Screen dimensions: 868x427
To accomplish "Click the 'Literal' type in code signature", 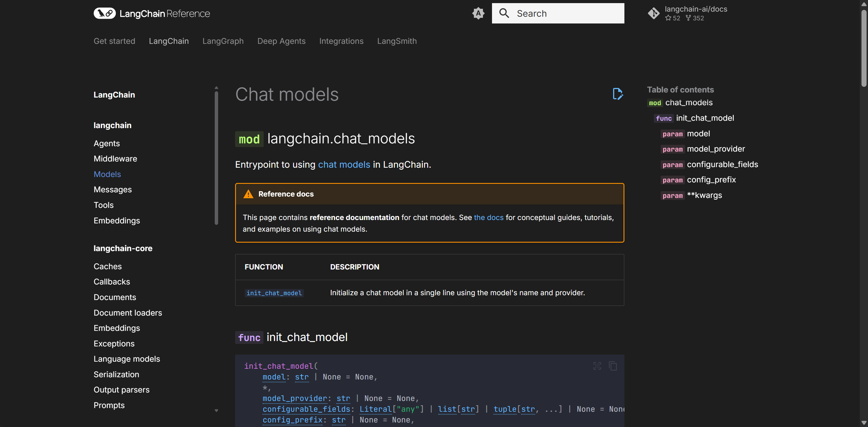I will click(375, 409).
